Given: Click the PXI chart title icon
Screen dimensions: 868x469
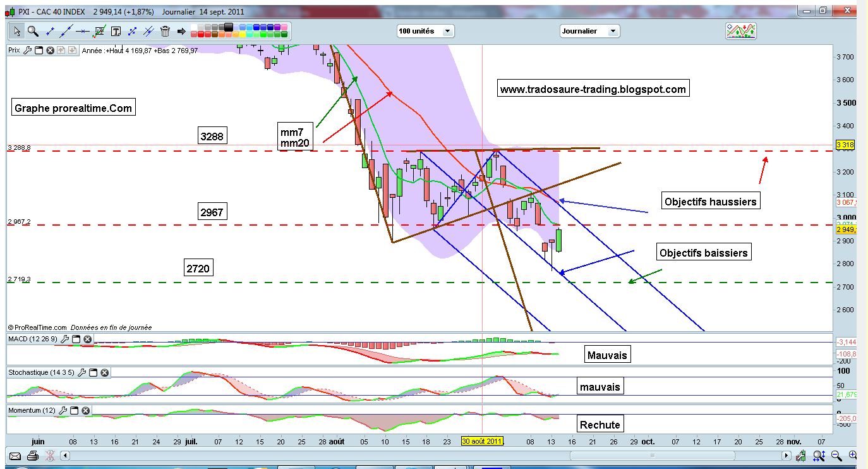Looking at the screenshot, I should click(9, 11).
